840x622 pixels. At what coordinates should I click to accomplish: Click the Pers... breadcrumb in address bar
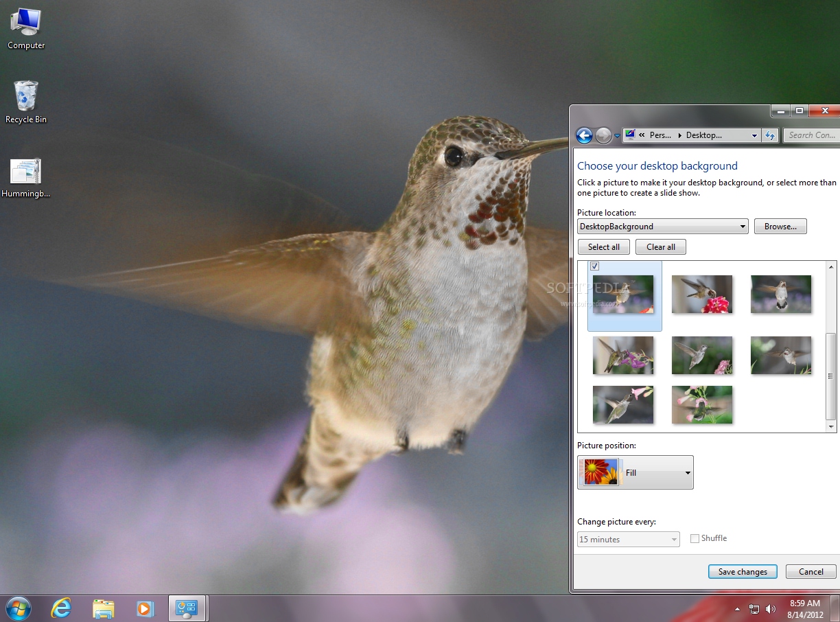pos(661,135)
